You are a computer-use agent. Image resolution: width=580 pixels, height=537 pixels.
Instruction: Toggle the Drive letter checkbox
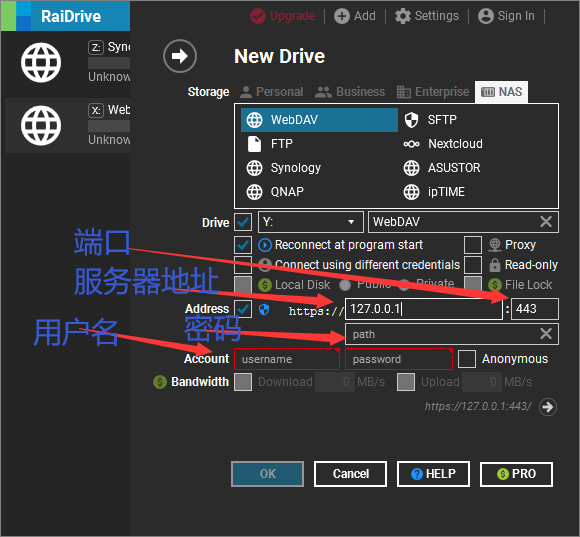pos(243,222)
